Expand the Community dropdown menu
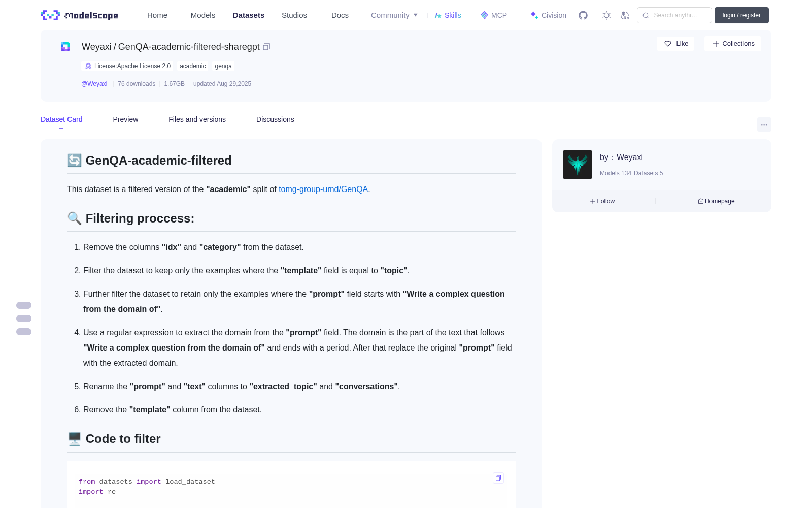This screenshot has width=812, height=508. click(x=394, y=15)
